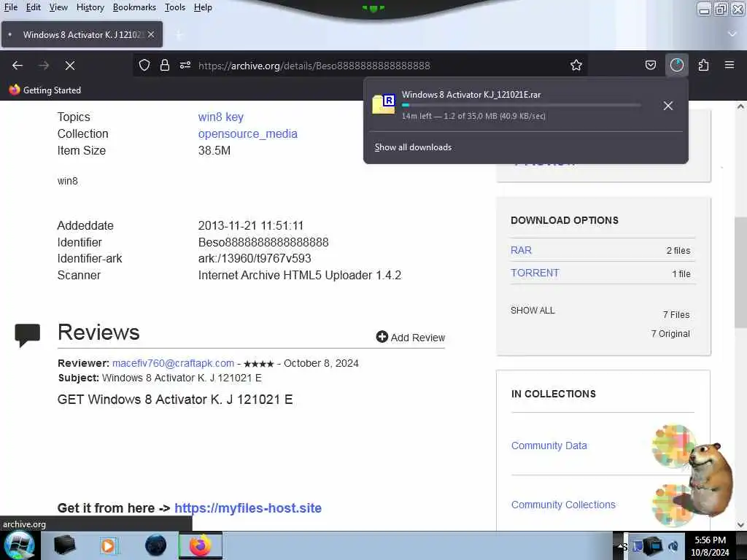Open the Getting Started bookmark

coord(45,90)
